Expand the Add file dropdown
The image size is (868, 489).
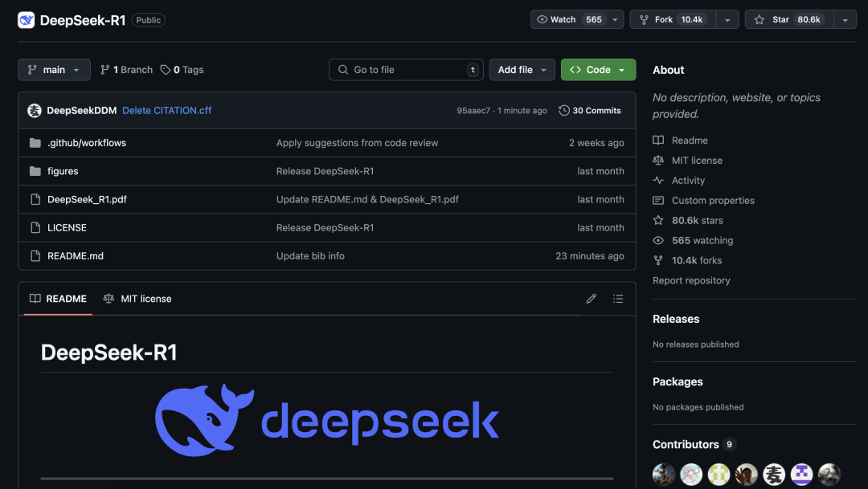pyautogui.click(x=522, y=69)
